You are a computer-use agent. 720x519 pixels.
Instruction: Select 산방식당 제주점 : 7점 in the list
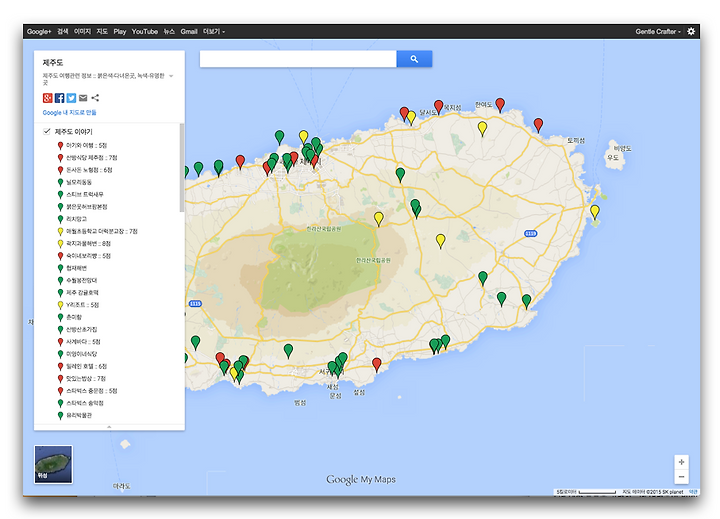point(91,158)
